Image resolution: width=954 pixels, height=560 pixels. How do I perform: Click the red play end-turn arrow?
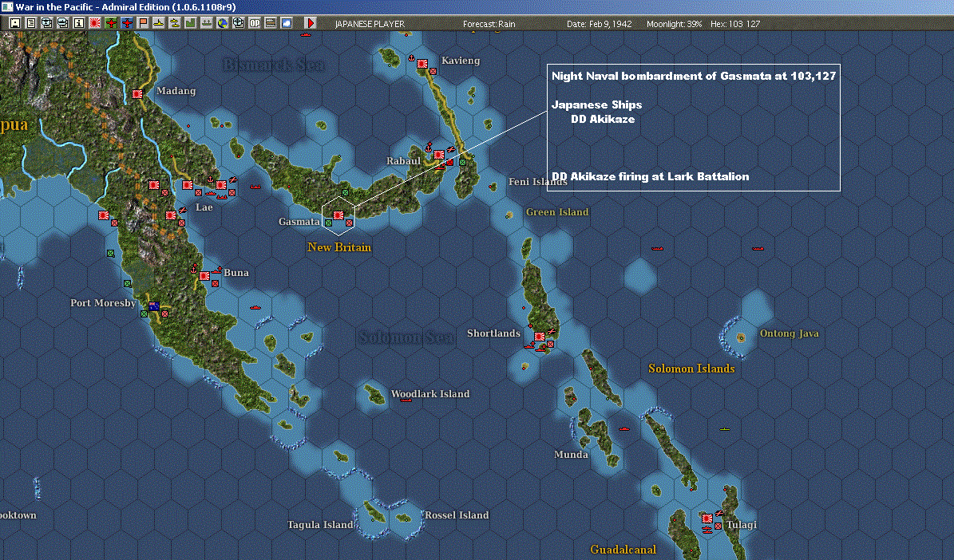pos(311,23)
